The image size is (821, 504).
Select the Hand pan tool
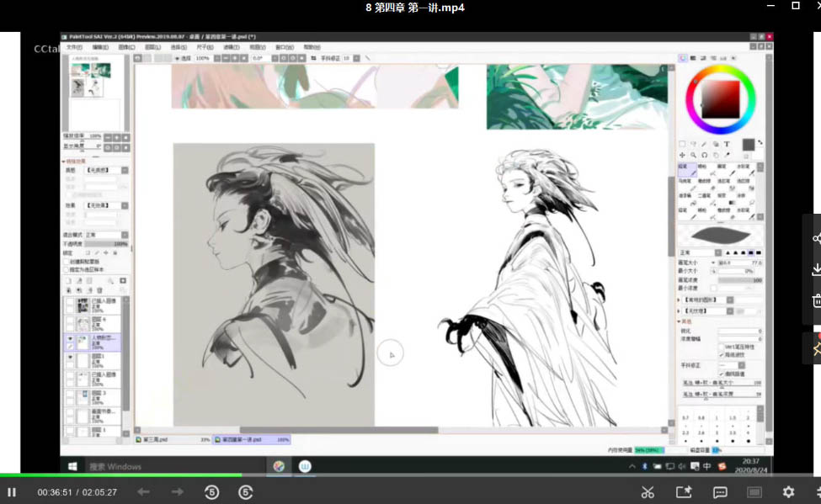pyautogui.click(x=716, y=156)
